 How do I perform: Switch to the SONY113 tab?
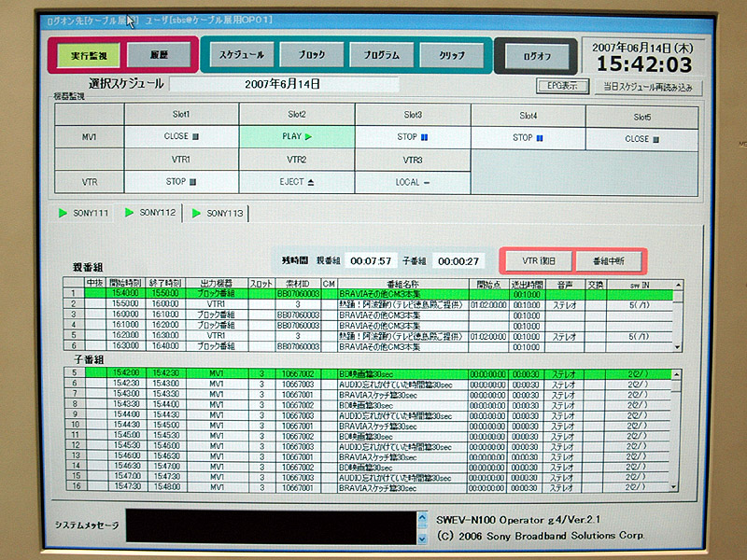(x=218, y=214)
